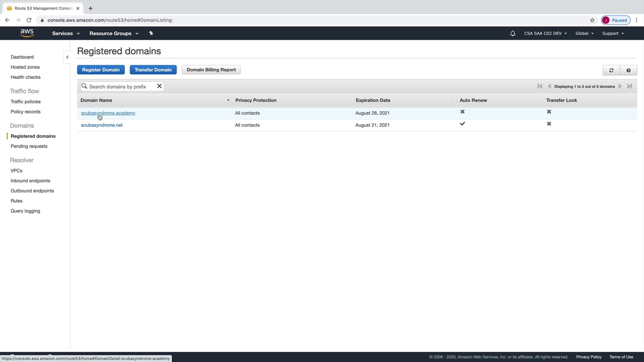Select the August 21, 2021 expiration cell
644x362 pixels.
pos(372,125)
